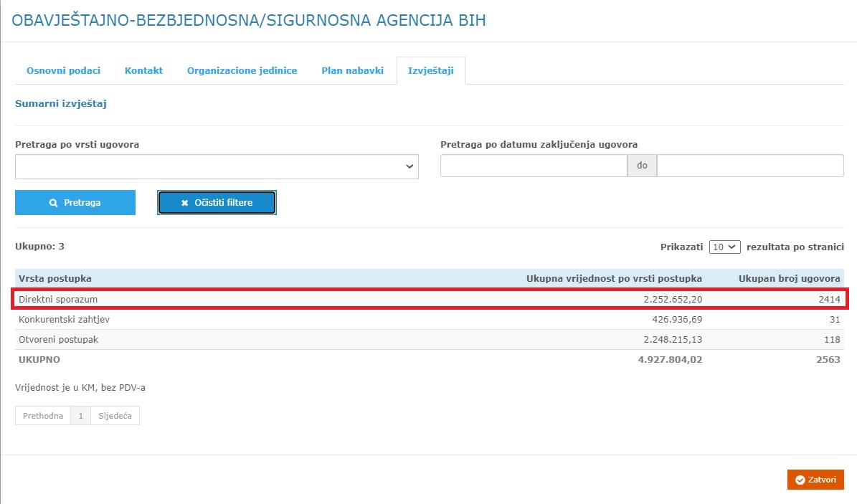The width and height of the screenshot is (857, 504).
Task: Open the Pretraga po vrsti ugovora dropdown
Action: point(217,167)
